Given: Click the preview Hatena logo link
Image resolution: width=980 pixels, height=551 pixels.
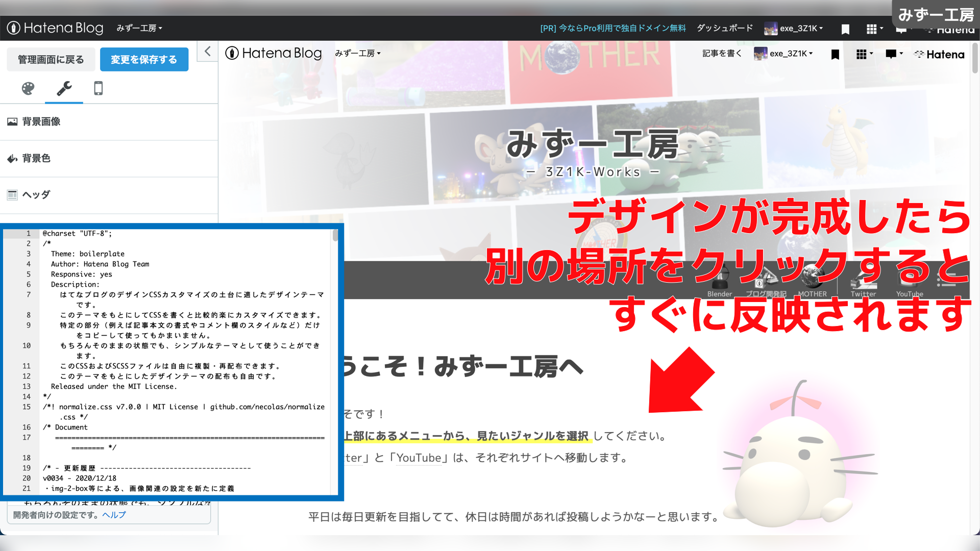Looking at the screenshot, I should pyautogui.click(x=939, y=54).
